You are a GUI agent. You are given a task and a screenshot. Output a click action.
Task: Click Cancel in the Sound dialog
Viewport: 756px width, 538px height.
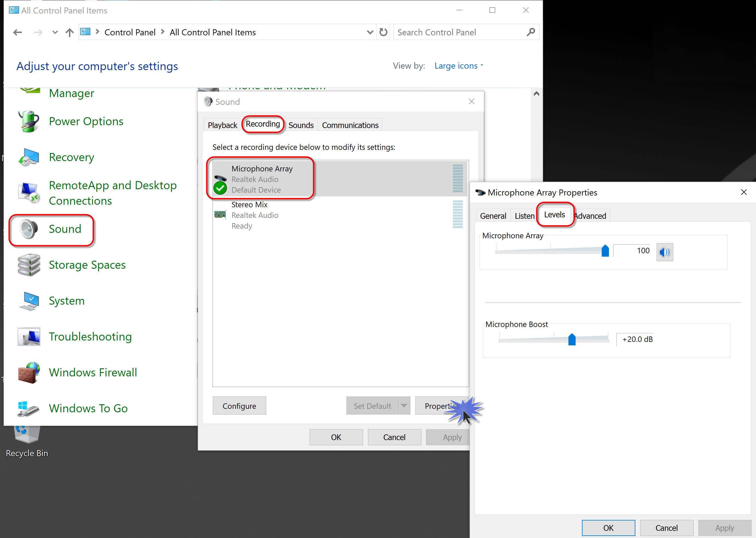(x=394, y=437)
